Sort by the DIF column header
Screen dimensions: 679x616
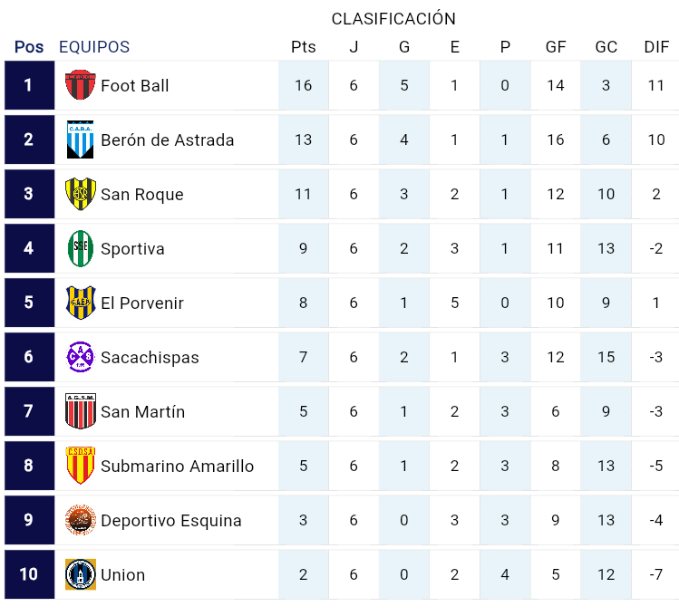656,47
